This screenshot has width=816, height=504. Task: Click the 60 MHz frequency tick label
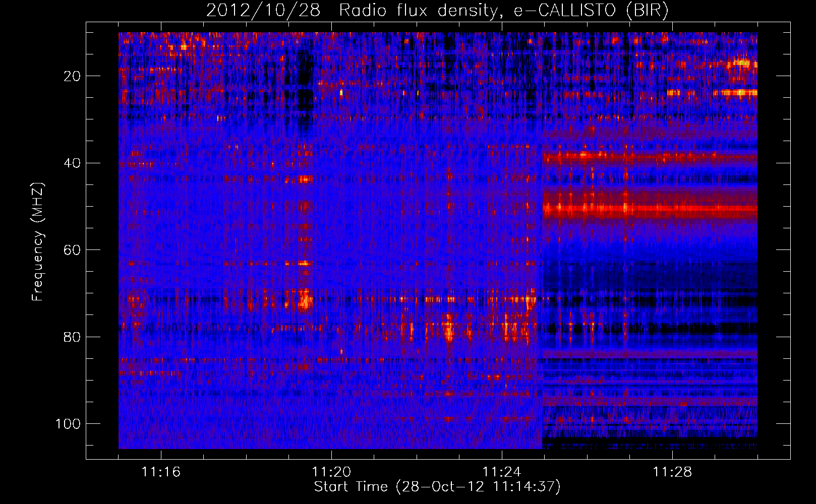click(x=73, y=250)
